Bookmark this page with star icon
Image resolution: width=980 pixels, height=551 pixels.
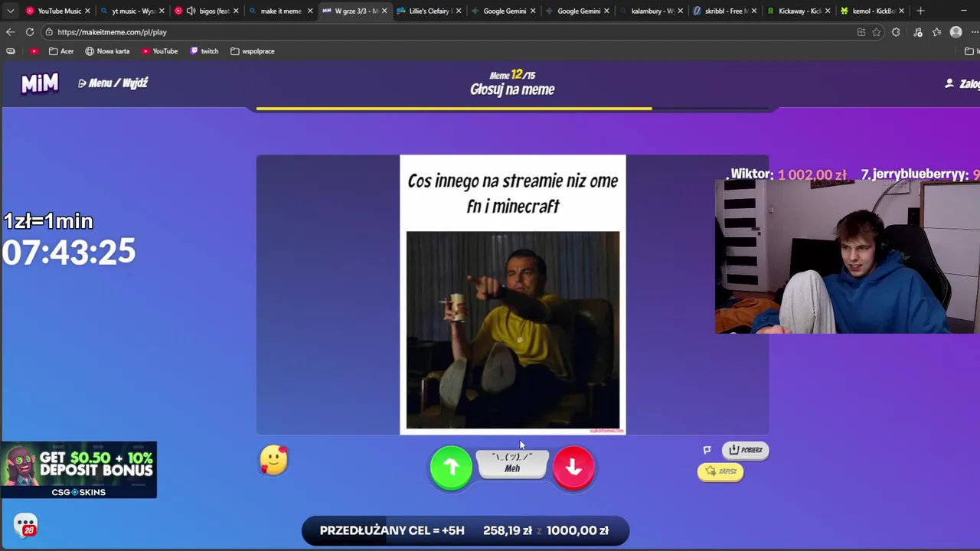pos(877,32)
